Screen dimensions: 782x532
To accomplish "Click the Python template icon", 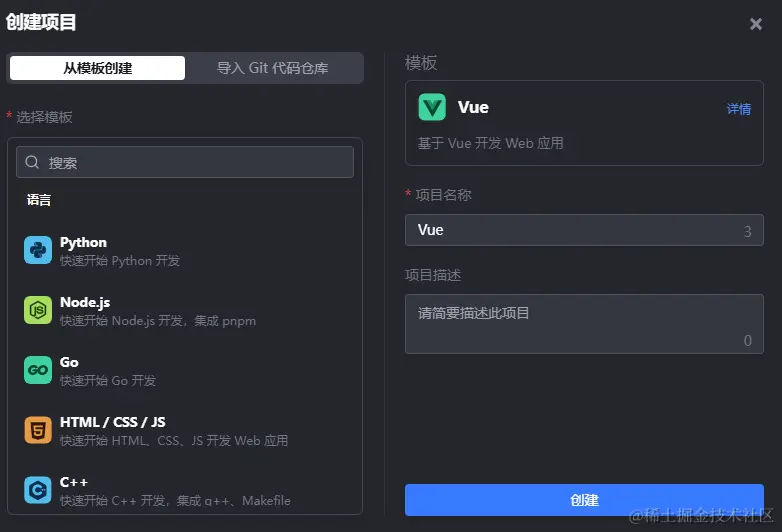I will tap(38, 251).
